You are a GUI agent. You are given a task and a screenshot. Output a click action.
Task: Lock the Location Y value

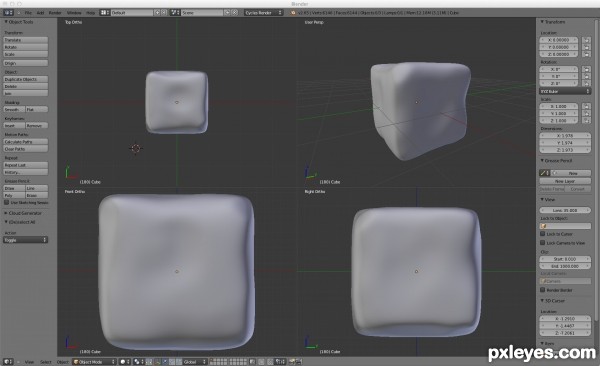[586, 47]
